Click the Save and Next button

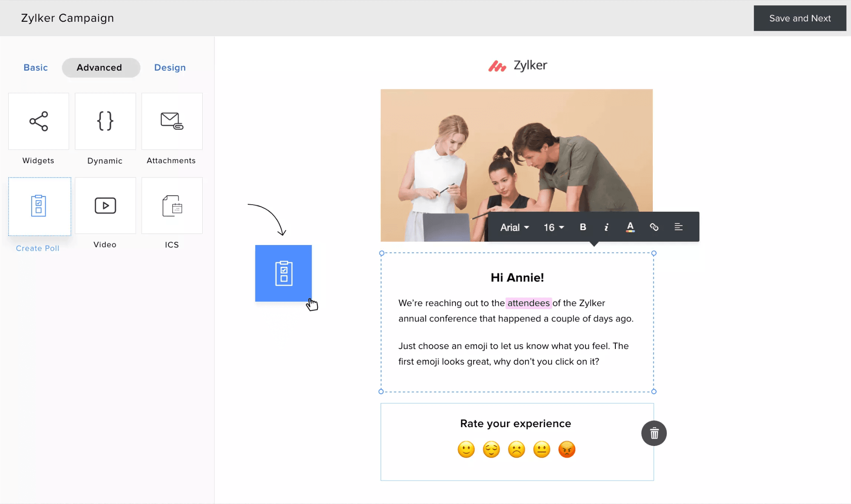tap(800, 18)
